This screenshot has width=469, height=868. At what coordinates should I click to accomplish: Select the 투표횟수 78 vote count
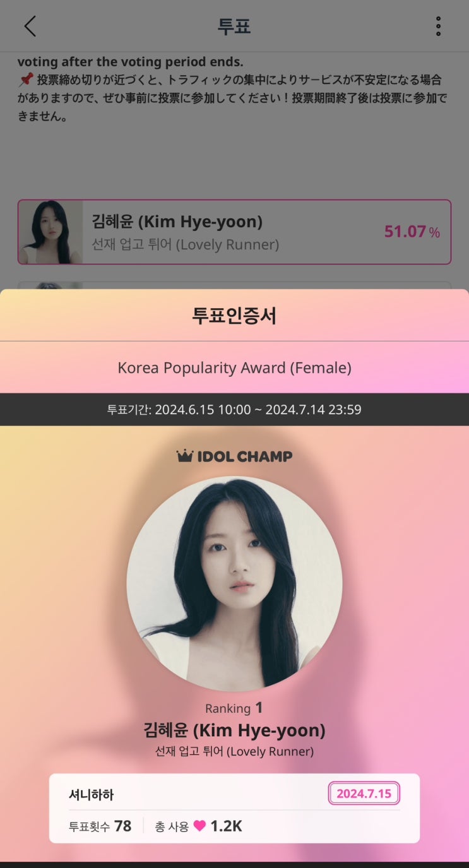point(100,826)
